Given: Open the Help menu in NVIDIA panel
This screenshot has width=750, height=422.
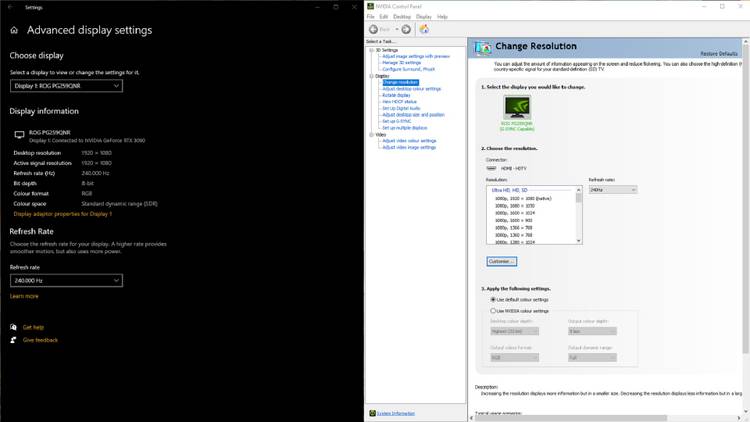Looking at the screenshot, I should pos(442,17).
